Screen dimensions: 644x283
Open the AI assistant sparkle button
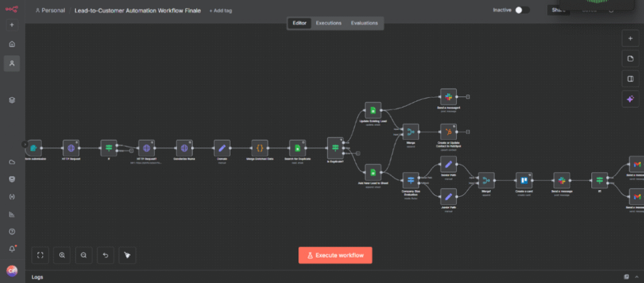pos(630,99)
